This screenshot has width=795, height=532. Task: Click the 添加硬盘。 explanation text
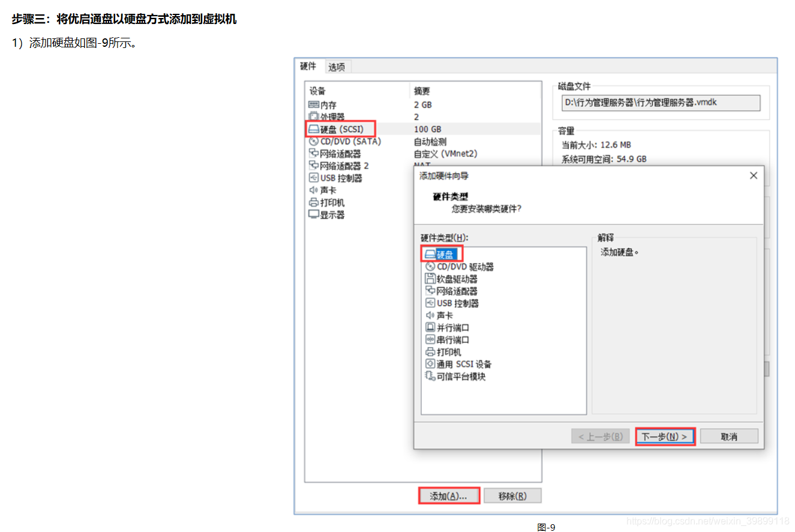point(620,253)
